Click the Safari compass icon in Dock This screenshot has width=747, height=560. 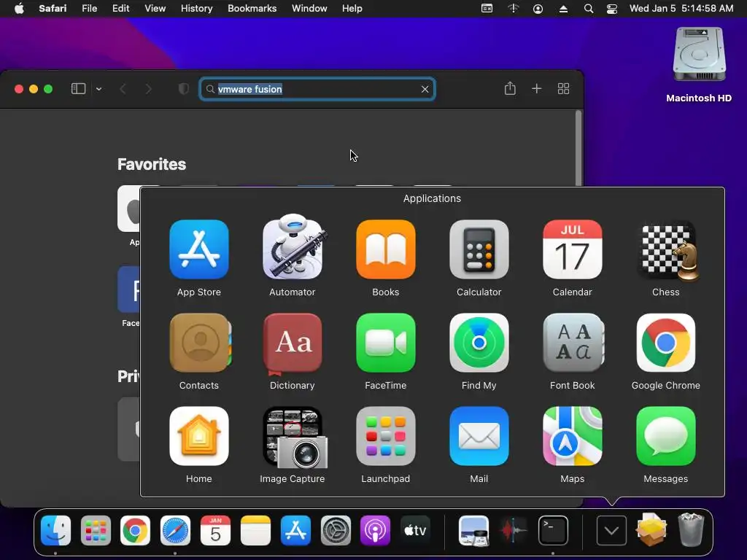point(175,530)
